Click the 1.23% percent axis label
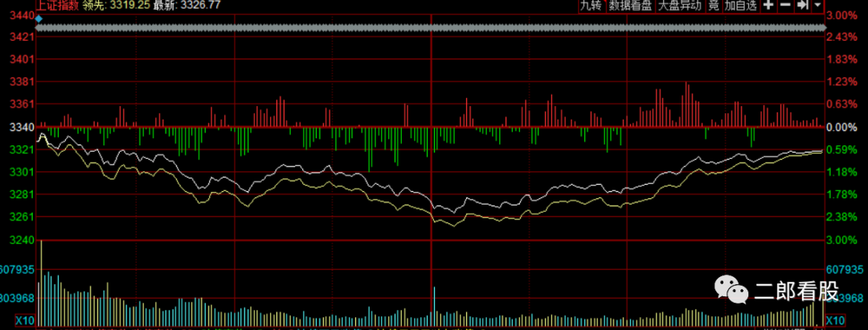 coord(841,82)
